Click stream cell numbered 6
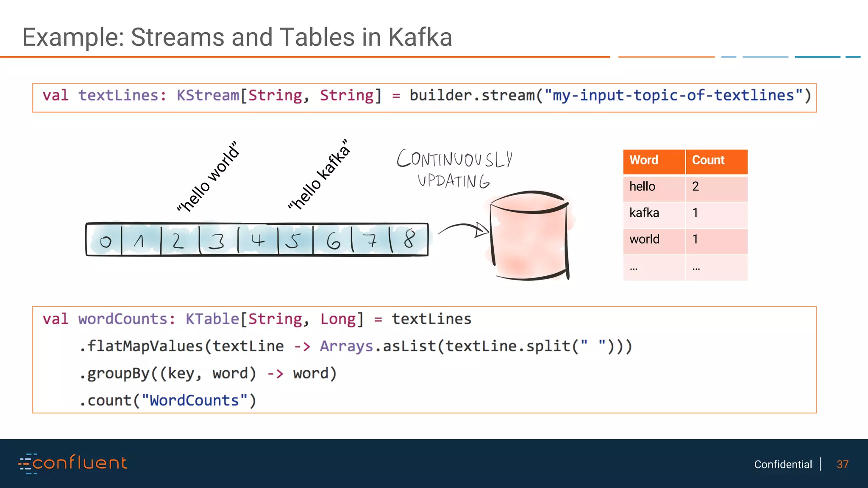 tap(333, 241)
